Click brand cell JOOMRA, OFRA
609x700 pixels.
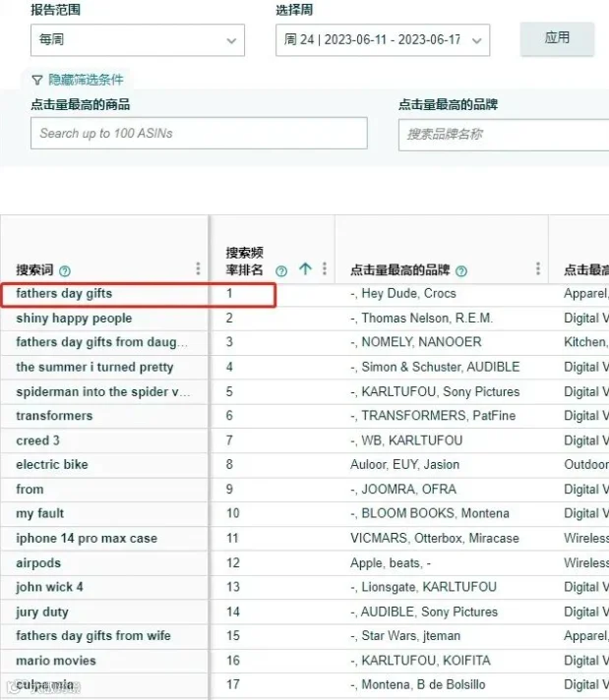[403, 490]
